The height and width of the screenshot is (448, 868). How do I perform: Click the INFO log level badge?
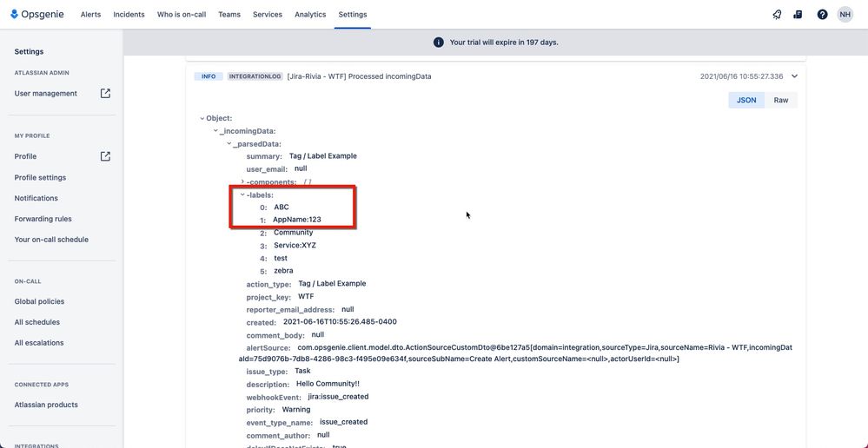pos(209,76)
